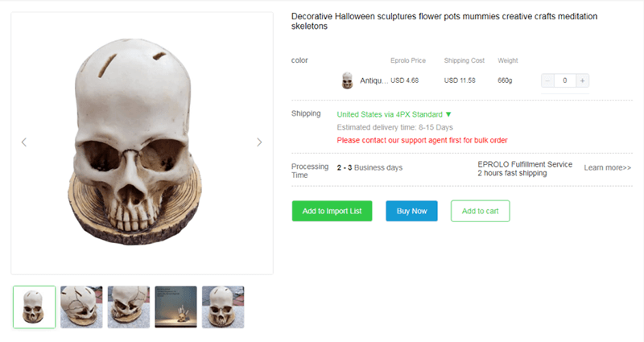Open the second thumbnail in the gallery
This screenshot has width=644, height=342.
point(81,307)
